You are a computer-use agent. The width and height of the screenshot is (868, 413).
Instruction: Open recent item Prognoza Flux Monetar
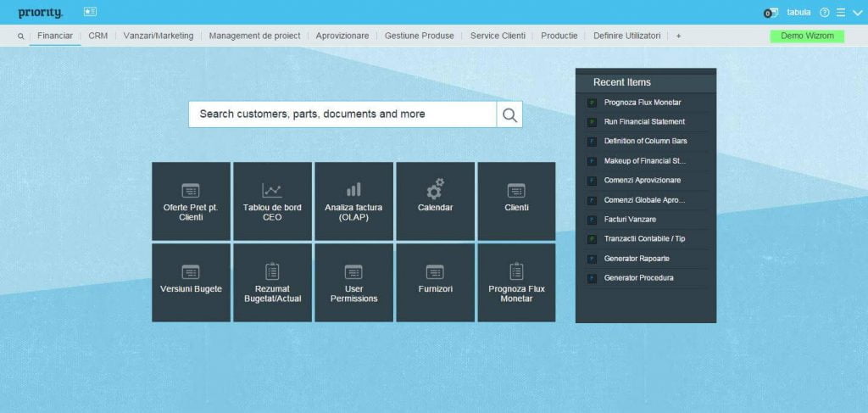[643, 103]
